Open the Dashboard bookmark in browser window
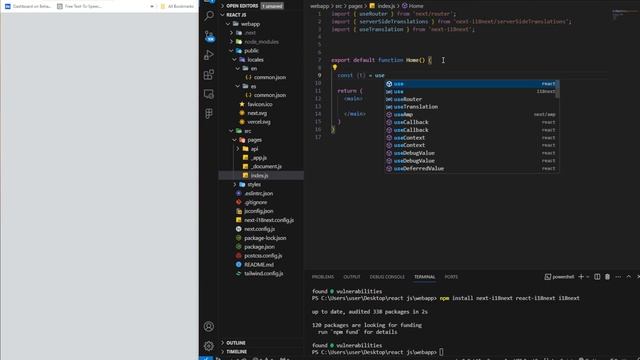The image size is (640, 360). pos(28,6)
